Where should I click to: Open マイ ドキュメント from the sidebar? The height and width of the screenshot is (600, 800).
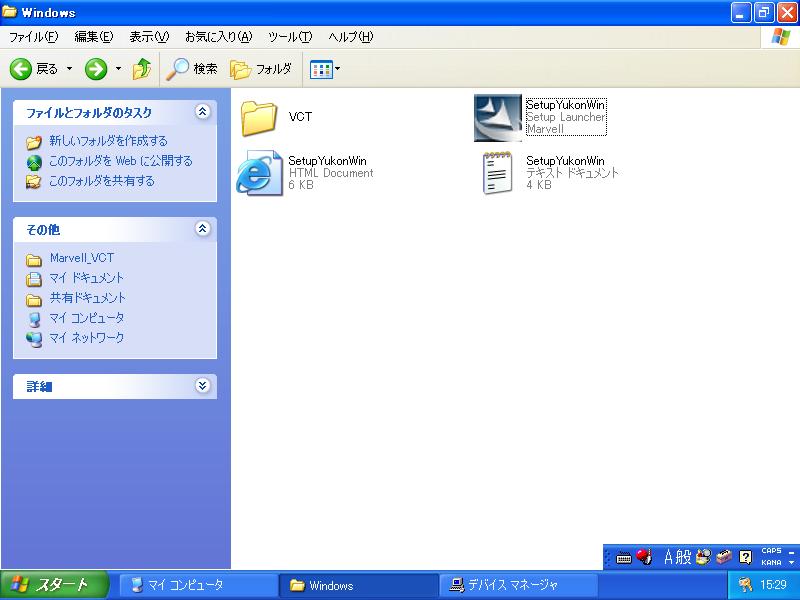tap(86, 278)
